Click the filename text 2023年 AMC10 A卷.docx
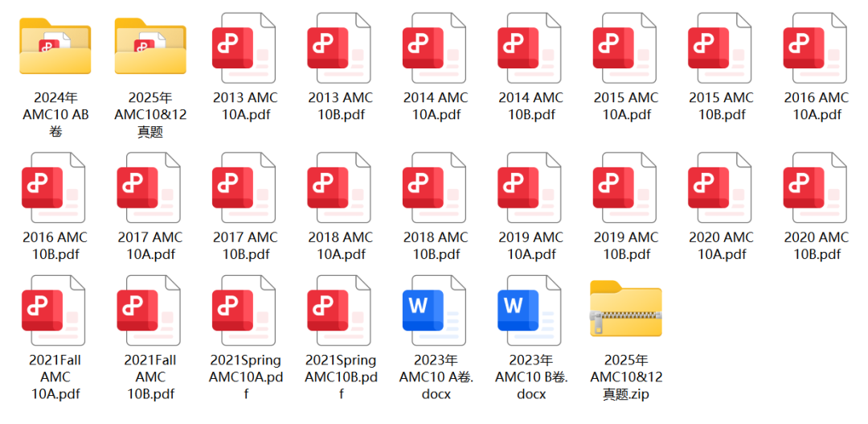Image resolution: width=868 pixels, height=424 pixels. click(x=436, y=377)
